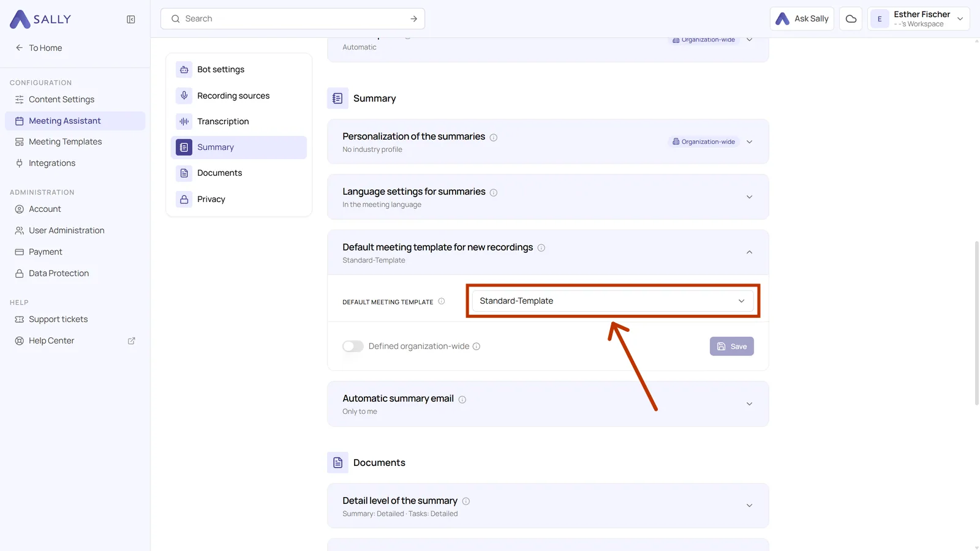
Task: Open Esther Fischer workspace menu
Action: (x=919, y=19)
